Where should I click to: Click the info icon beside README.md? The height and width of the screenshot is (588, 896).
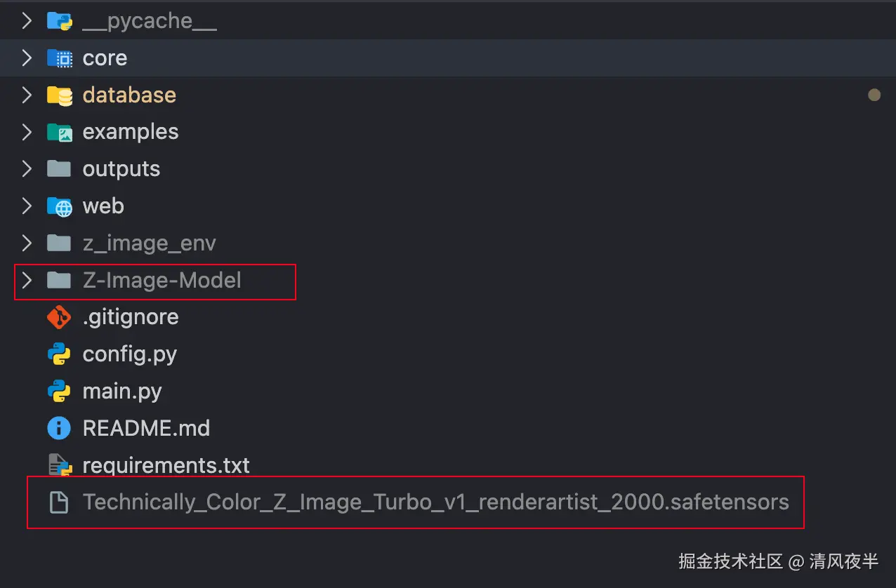pyautogui.click(x=59, y=428)
